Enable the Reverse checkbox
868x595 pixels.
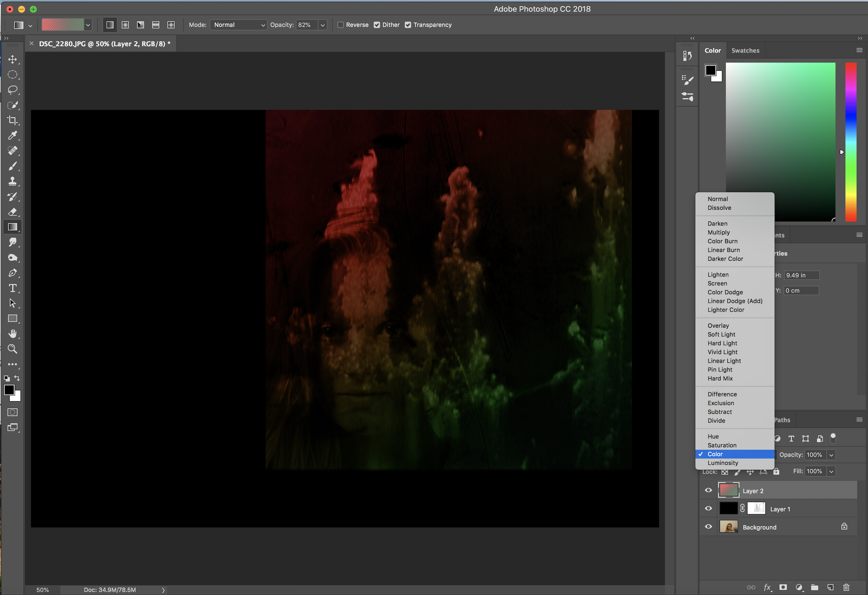point(340,25)
